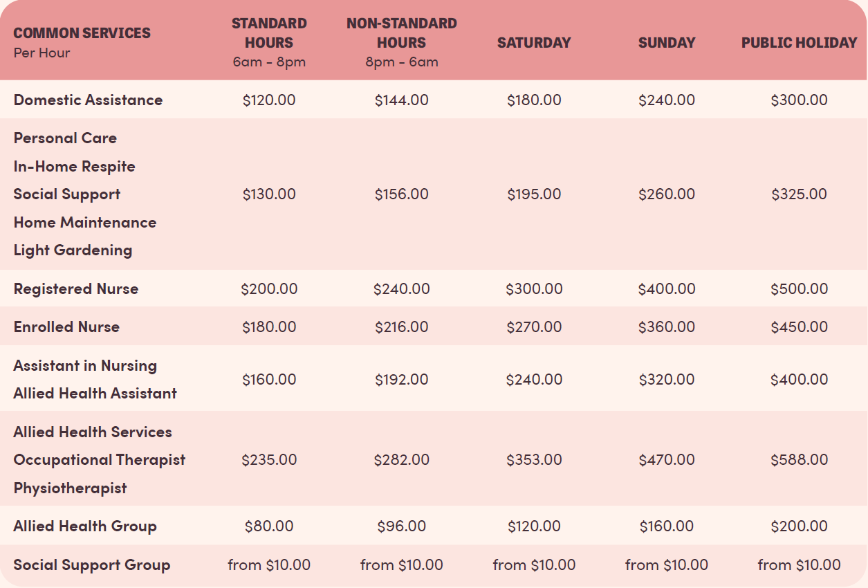
Task: Click the Common Services table heading
Action: click(x=82, y=33)
